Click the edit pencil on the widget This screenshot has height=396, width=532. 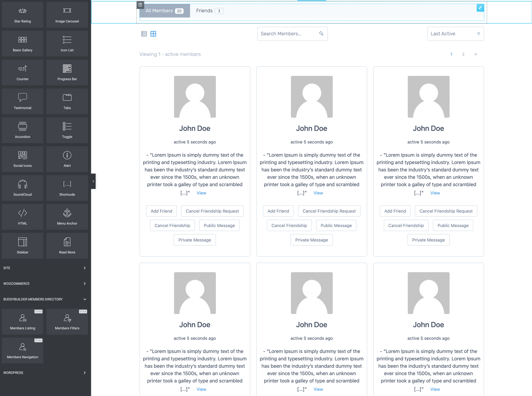[x=480, y=8]
